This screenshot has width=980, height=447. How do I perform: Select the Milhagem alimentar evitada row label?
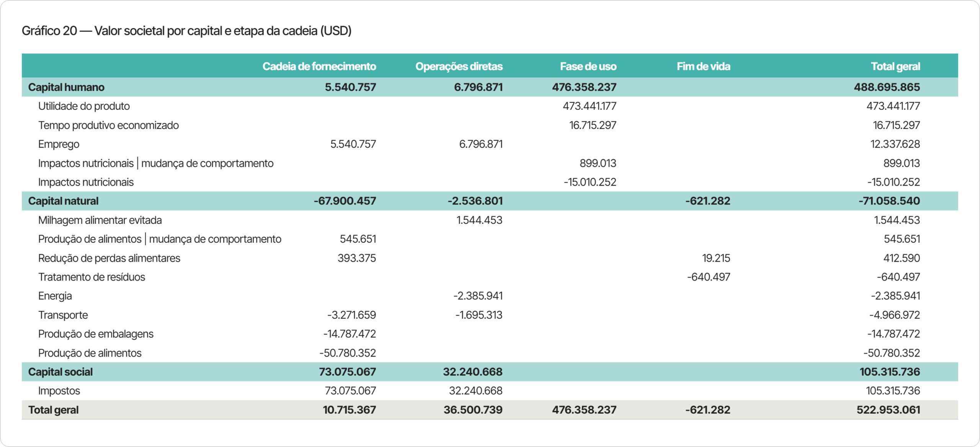pos(100,220)
